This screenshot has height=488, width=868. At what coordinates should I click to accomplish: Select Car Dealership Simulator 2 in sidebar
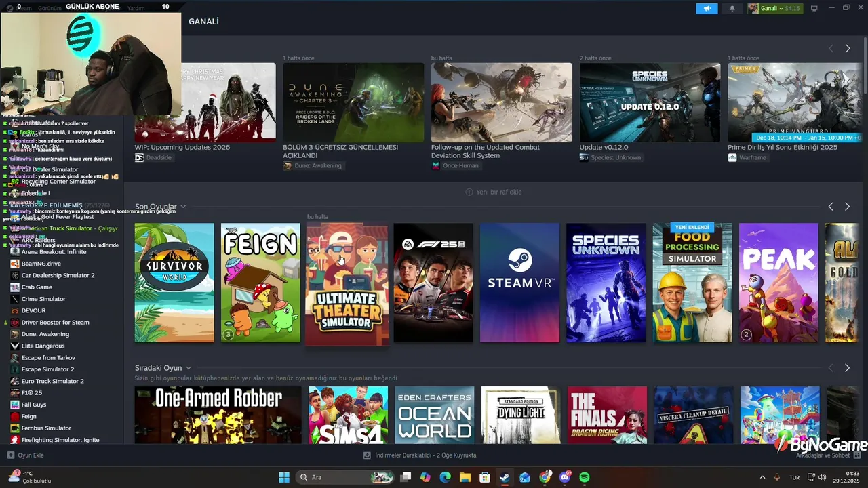[58, 275]
